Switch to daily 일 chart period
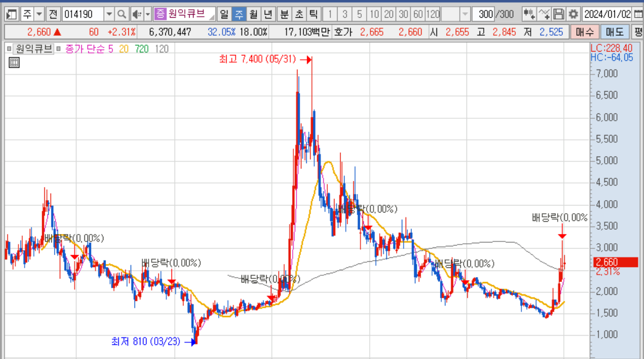Viewport: 644px width, 359px height. (x=224, y=14)
